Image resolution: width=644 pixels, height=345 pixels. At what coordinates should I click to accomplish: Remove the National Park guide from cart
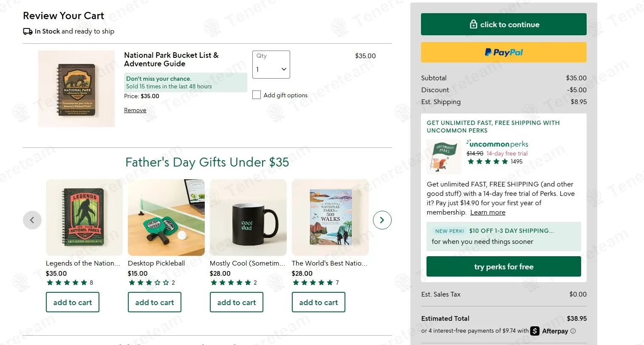(x=135, y=110)
